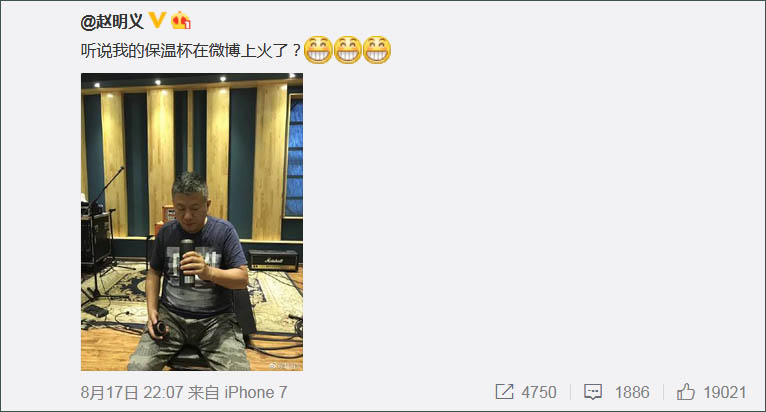Click the membership crown icon beside username
This screenshot has width=766, height=412.
tap(181, 21)
